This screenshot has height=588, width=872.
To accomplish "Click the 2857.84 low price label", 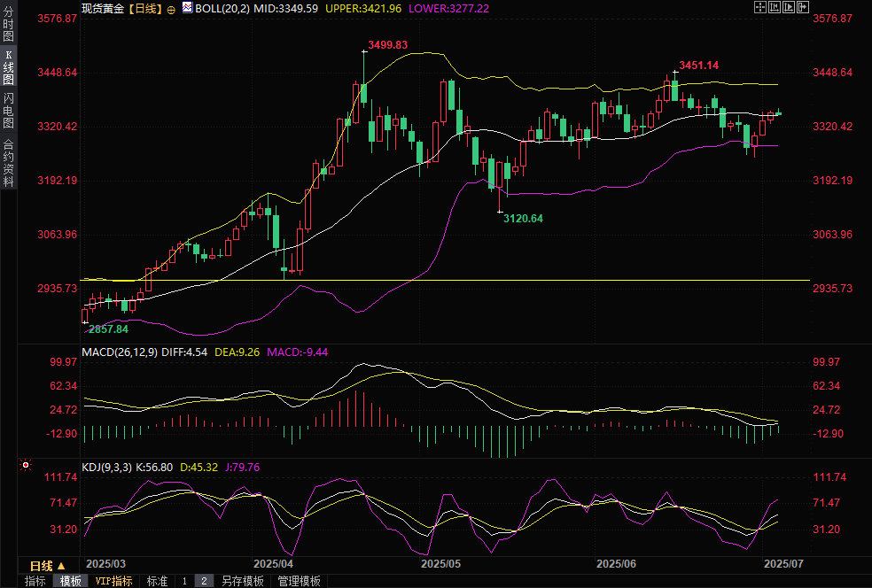I will (x=108, y=329).
